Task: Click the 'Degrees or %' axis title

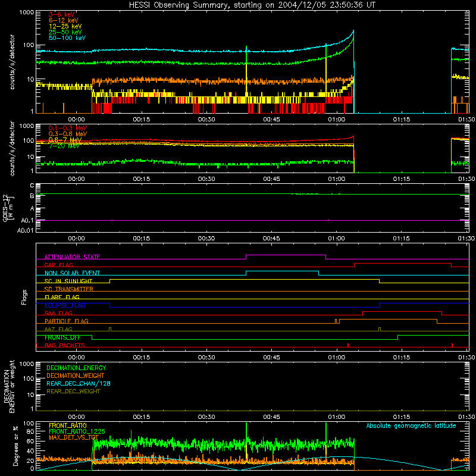Action: coord(15,446)
